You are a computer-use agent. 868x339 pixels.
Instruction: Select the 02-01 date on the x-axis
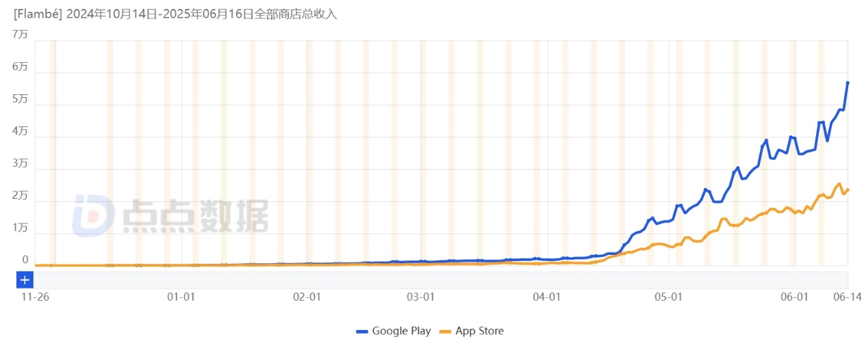307,297
